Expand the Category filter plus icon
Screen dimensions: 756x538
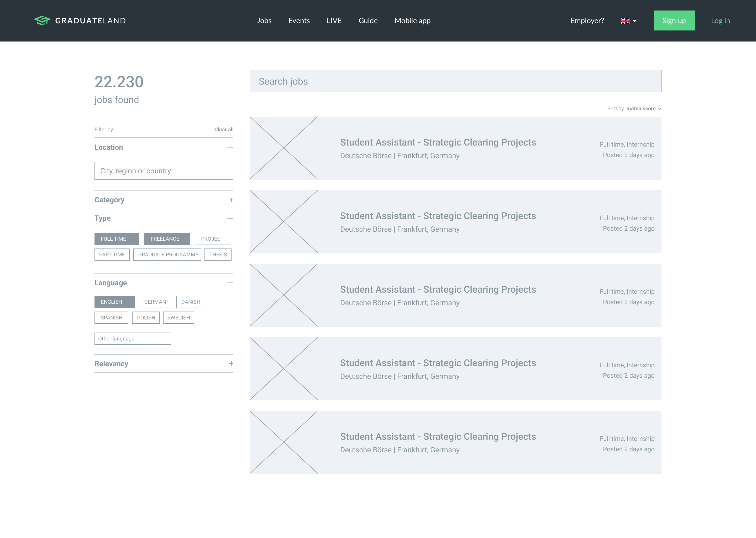(x=231, y=200)
